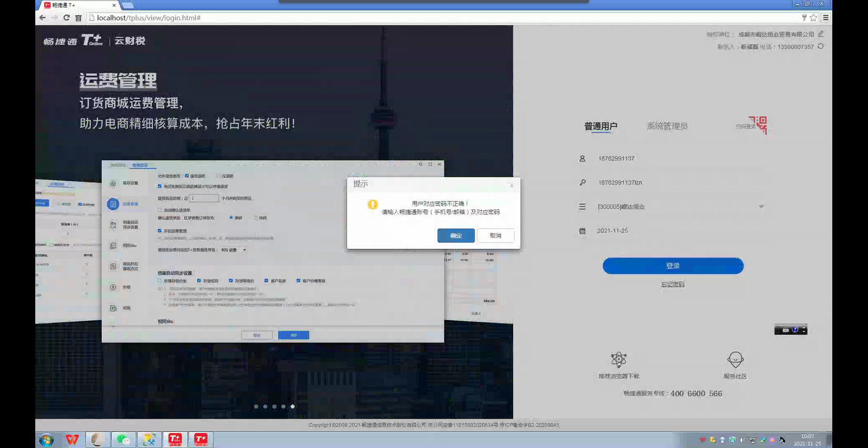The height and width of the screenshot is (448, 868).
Task: Edit the authorized company with the pencil icon
Action: (x=821, y=34)
